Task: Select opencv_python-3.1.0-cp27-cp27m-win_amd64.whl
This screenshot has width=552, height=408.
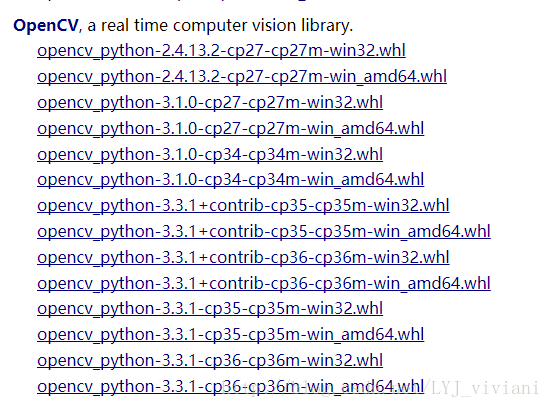Action: pyautogui.click(x=231, y=128)
